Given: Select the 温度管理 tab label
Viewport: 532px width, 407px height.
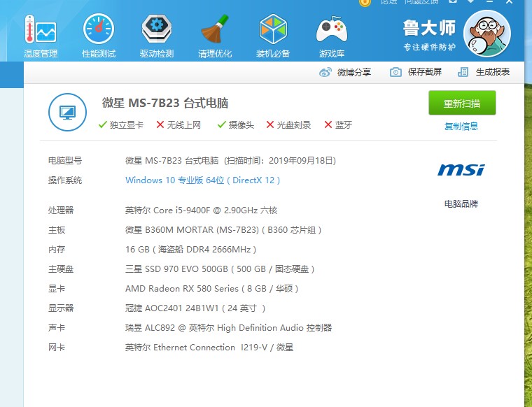Looking at the screenshot, I should (x=41, y=54).
